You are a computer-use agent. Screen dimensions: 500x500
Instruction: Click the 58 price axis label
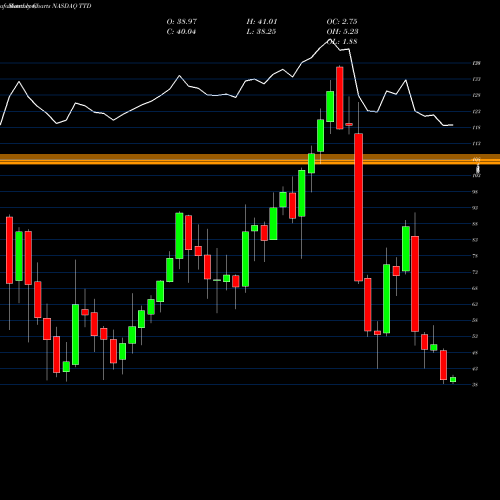[476, 320]
